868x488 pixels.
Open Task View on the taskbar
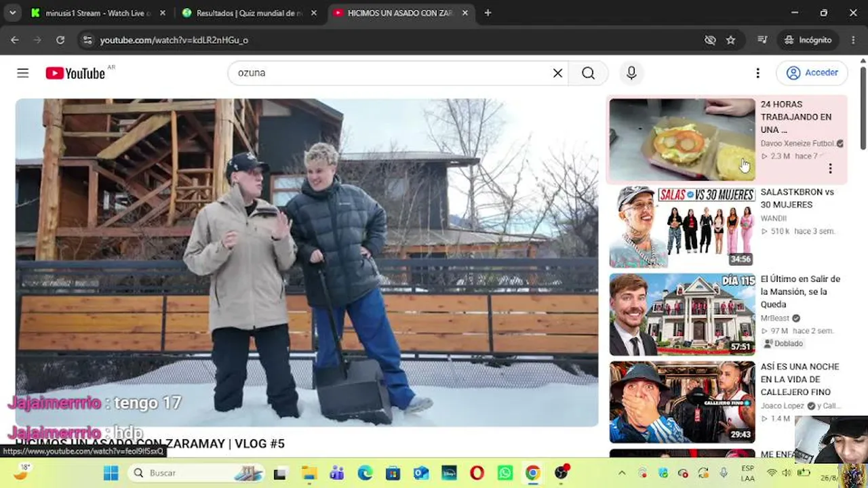pyautogui.click(x=280, y=473)
